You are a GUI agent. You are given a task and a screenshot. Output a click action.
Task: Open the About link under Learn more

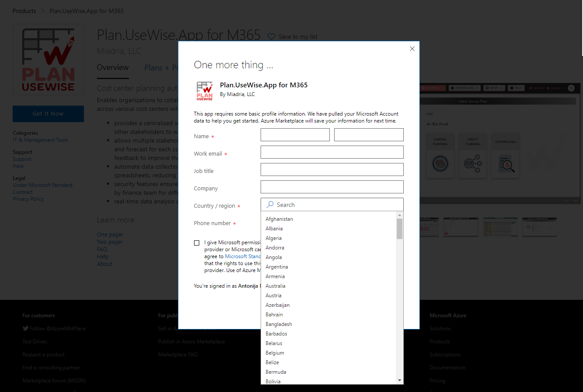tap(104, 264)
